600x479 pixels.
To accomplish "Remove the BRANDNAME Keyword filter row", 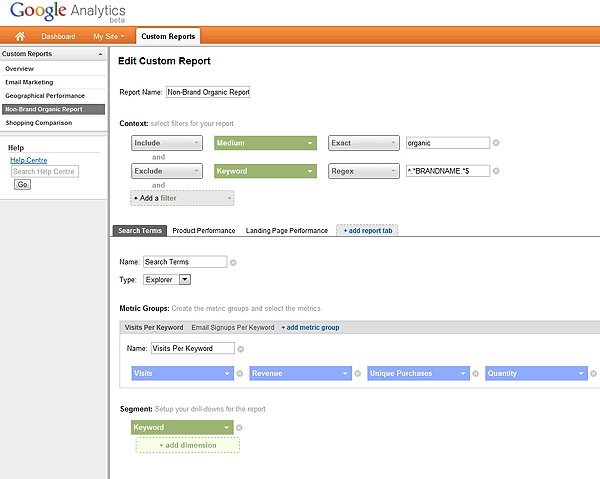I will [x=496, y=171].
